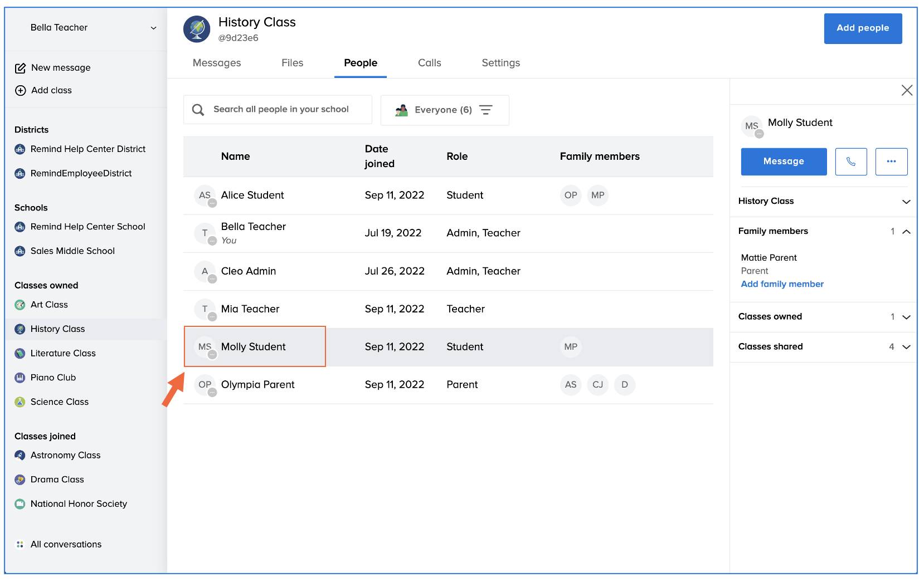Click the OP family badge in Alice's row

tap(570, 195)
